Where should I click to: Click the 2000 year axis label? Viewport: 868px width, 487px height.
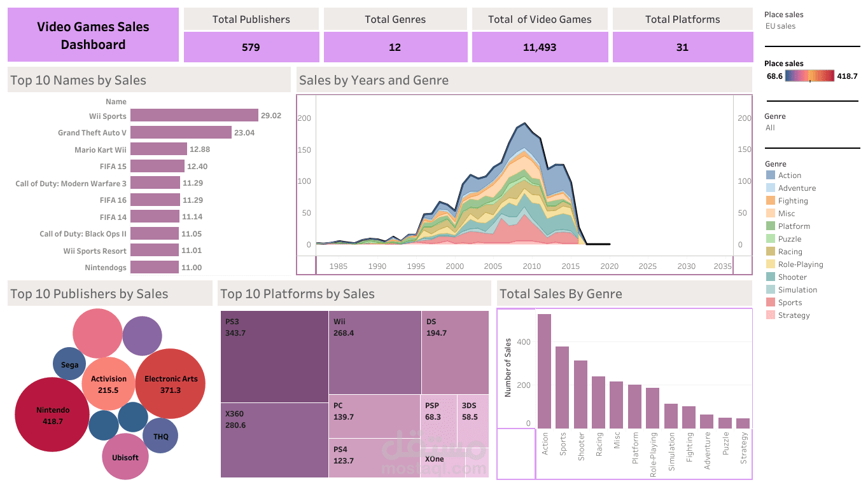point(454,266)
